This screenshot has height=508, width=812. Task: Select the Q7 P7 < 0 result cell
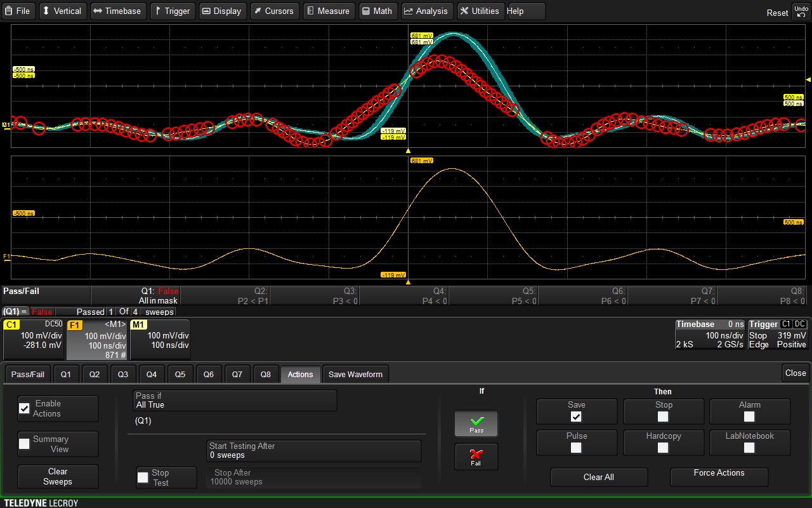(x=672, y=295)
